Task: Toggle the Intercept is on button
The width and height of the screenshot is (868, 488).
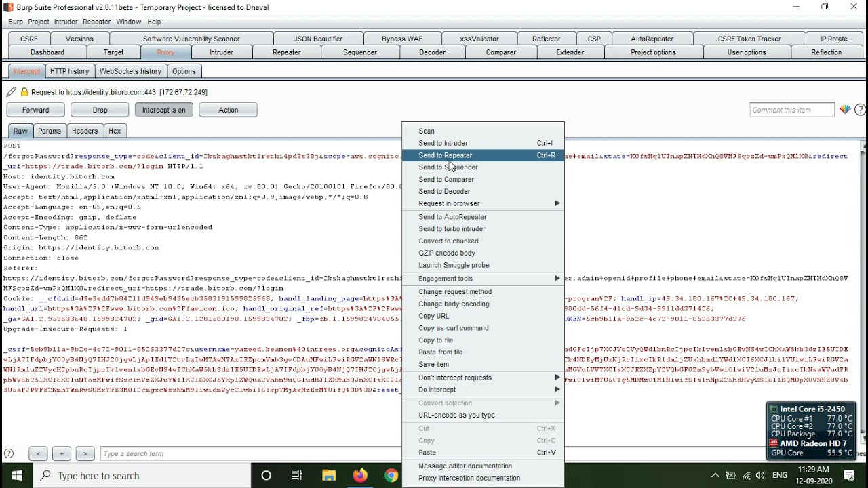Action: click(164, 110)
